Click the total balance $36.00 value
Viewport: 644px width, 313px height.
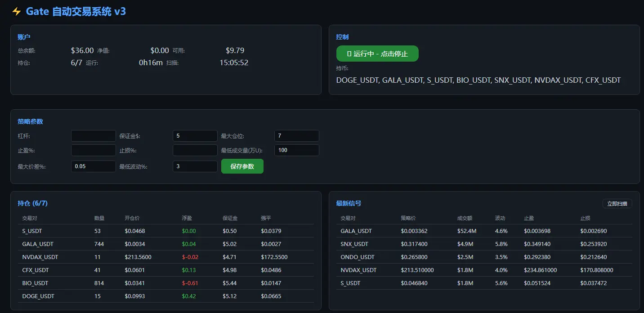82,51
